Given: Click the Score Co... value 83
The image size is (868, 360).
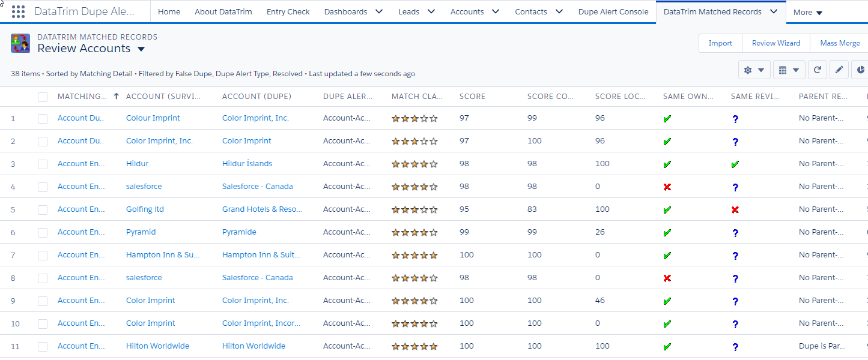Looking at the screenshot, I should [x=532, y=209].
